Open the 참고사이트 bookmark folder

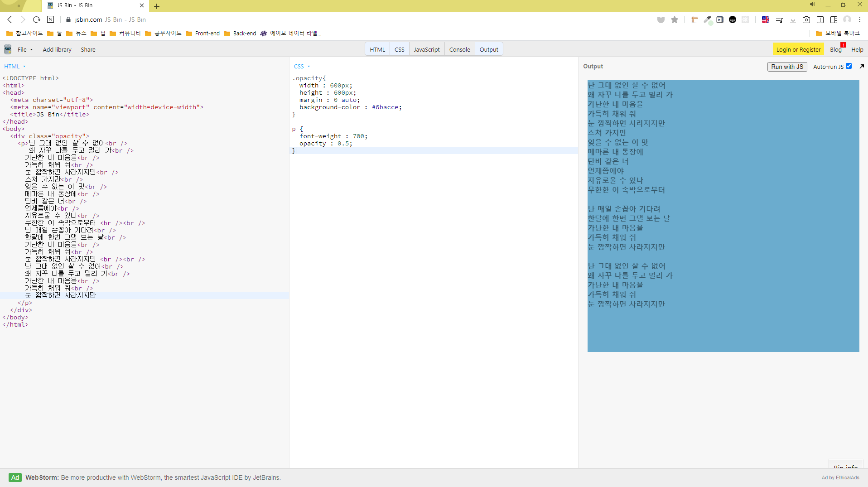click(24, 33)
